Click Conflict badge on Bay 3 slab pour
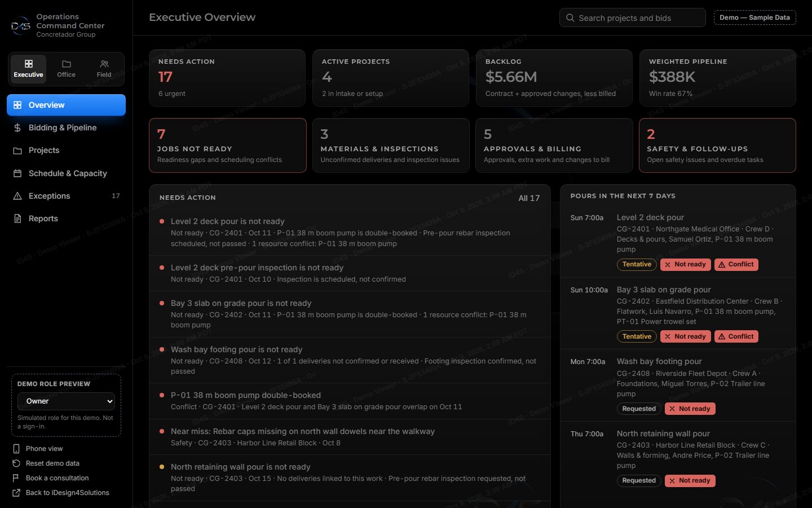Image resolution: width=812 pixels, height=508 pixels. (x=736, y=336)
